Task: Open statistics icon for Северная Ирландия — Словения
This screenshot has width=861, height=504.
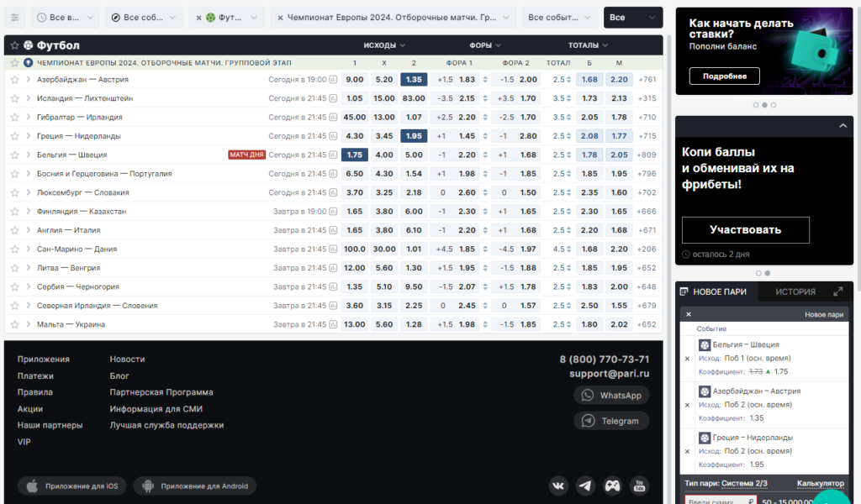Action: tap(333, 306)
